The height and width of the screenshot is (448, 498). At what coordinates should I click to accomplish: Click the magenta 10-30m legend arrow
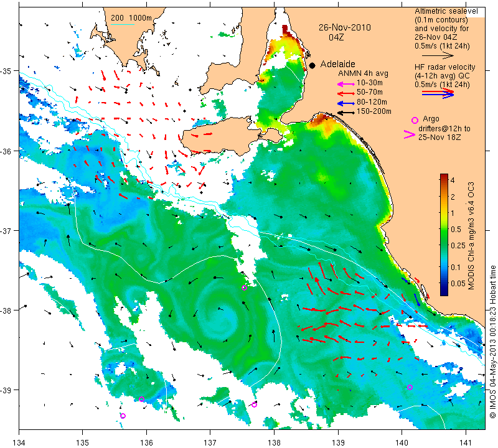[x=345, y=84]
